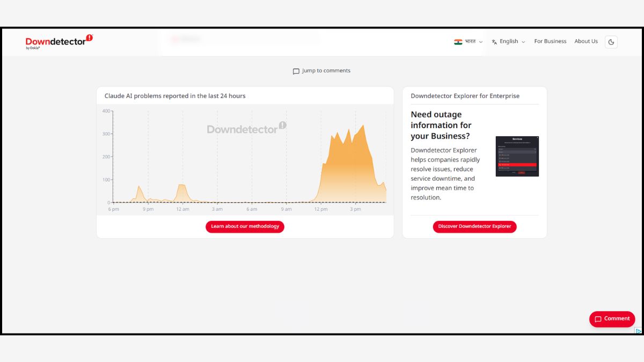Click the 9 pm axis label
Image resolution: width=644 pixels, height=362 pixels.
148,209
